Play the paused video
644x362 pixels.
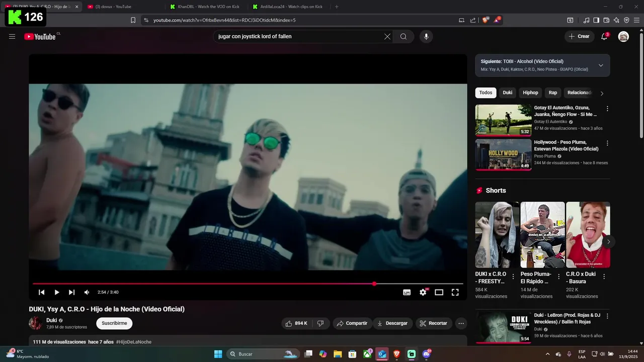[57, 292]
